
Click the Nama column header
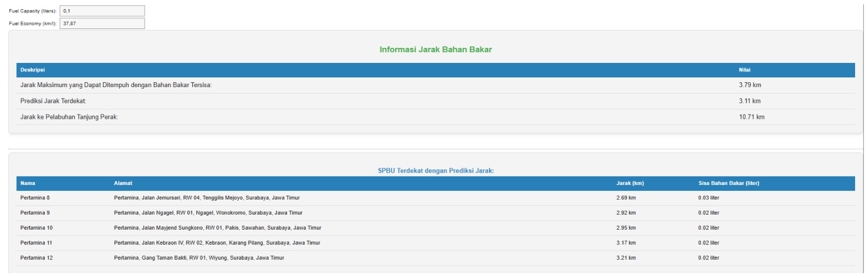(28, 183)
